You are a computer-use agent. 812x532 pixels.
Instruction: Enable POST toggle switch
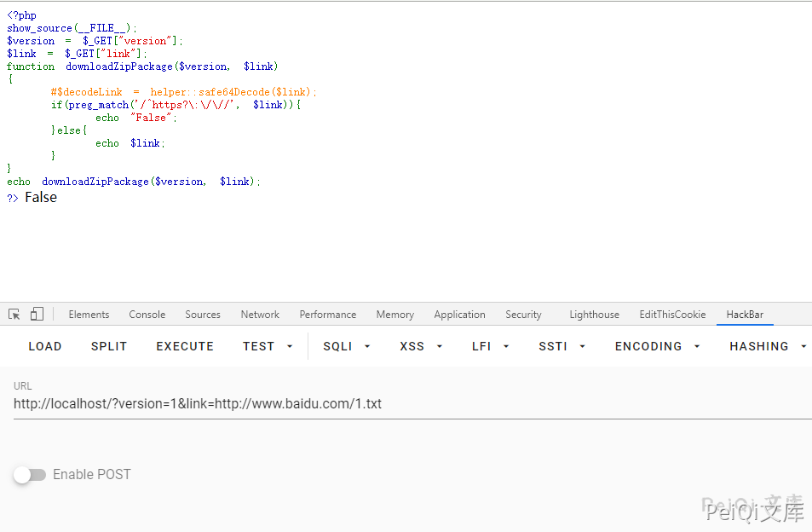[x=30, y=475]
